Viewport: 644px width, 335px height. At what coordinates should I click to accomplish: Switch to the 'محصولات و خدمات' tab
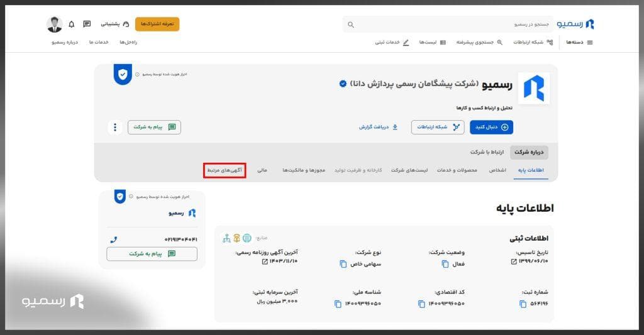(457, 170)
